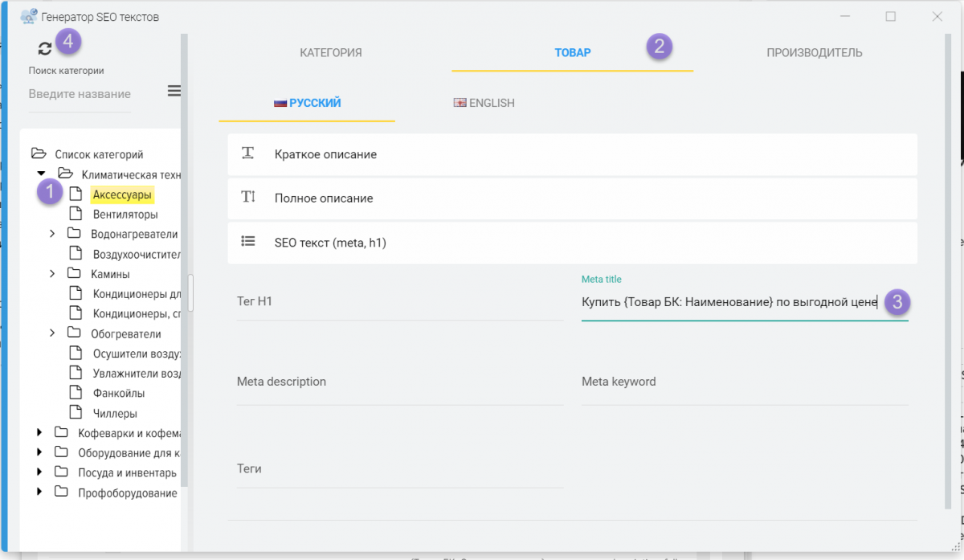964x560 pixels.
Task: Click the Вентиляторы document icon
Action: (x=76, y=214)
